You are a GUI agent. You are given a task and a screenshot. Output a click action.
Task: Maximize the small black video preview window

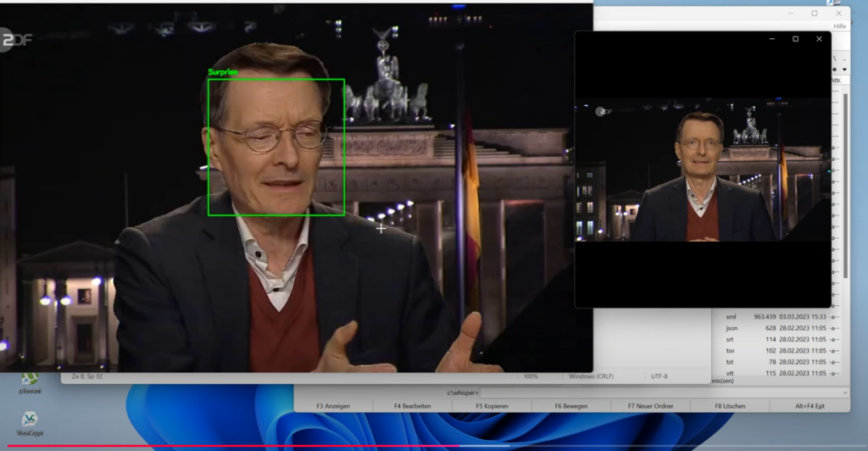point(795,39)
